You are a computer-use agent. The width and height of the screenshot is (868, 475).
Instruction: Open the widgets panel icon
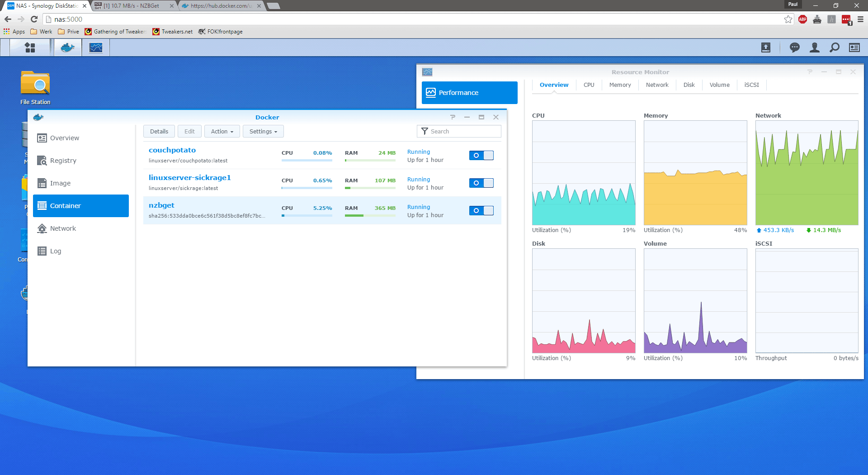coord(854,47)
